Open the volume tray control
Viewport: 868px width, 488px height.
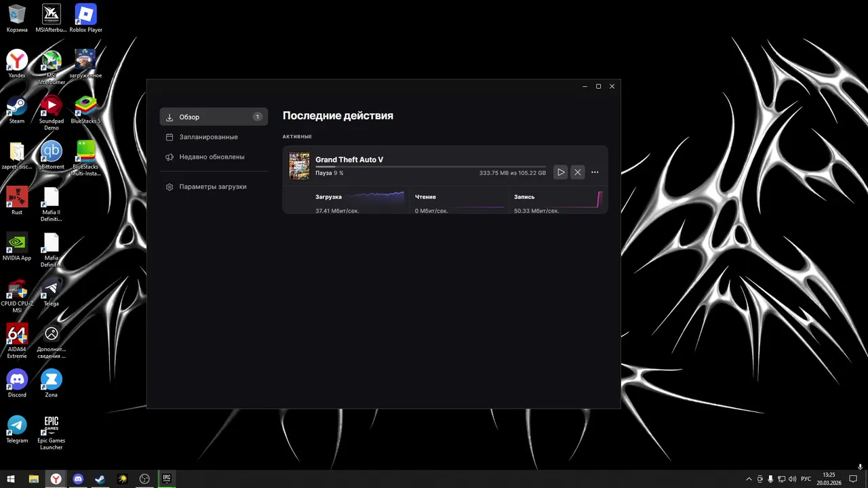pyautogui.click(x=792, y=479)
